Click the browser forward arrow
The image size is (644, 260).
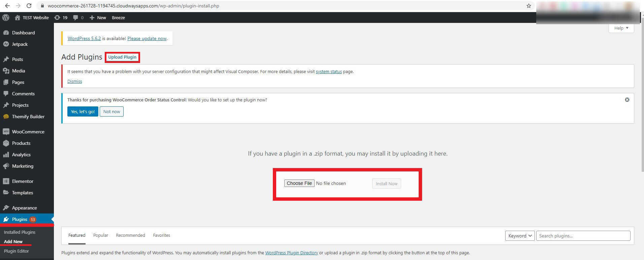[x=18, y=6]
